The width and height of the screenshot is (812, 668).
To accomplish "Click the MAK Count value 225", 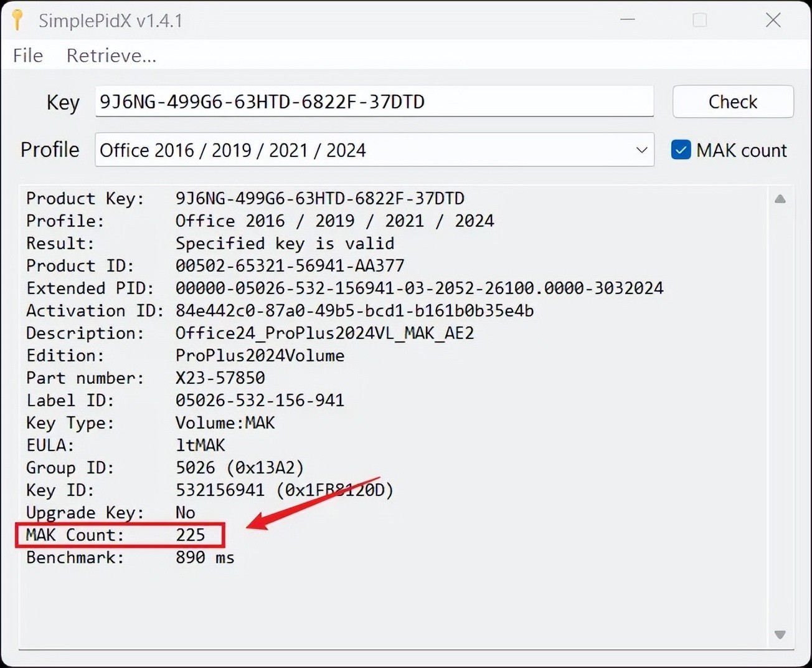I will click(190, 535).
